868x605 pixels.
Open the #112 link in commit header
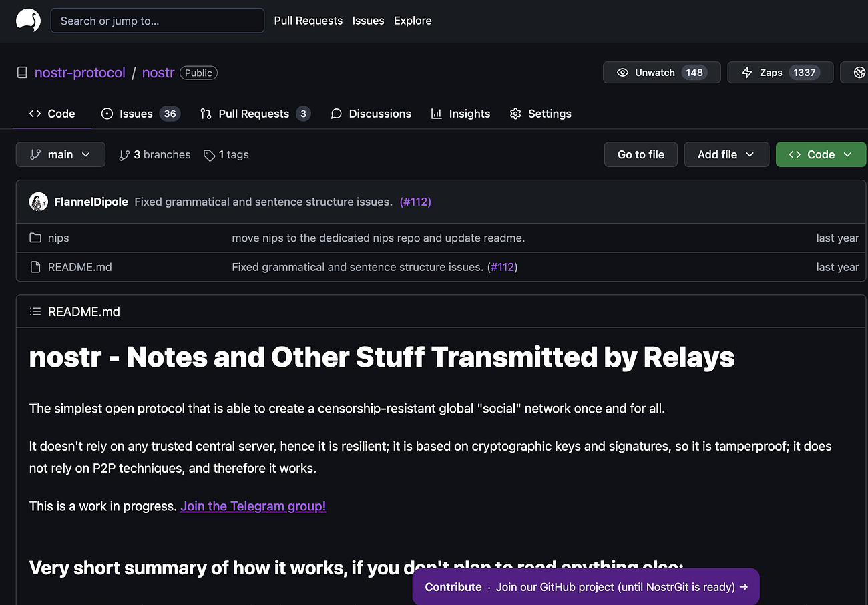pos(415,202)
